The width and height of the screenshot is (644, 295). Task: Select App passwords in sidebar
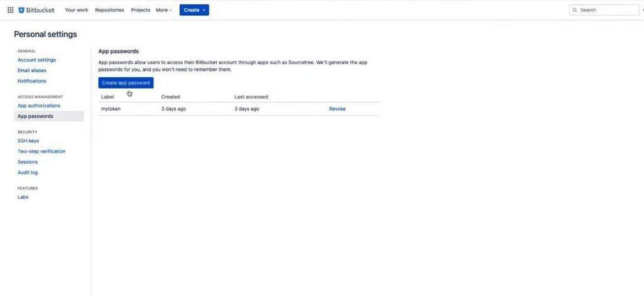click(x=49, y=116)
